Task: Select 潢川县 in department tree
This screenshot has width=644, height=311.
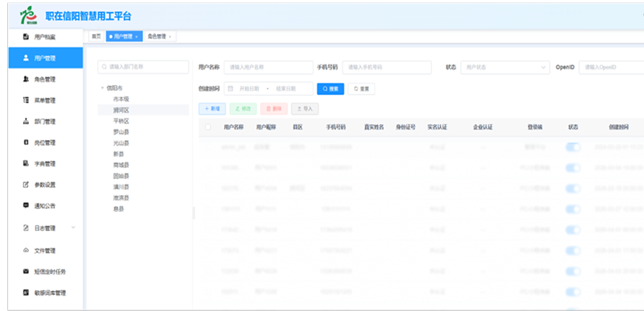Action: coord(121,187)
